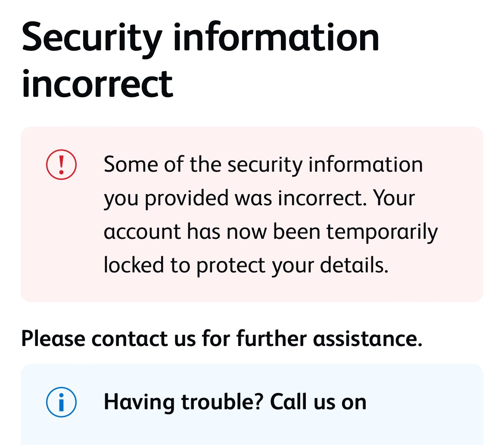The image size is (504, 445).
Task: Select the 'you provided was incorrect. Your' line
Action: (x=259, y=198)
